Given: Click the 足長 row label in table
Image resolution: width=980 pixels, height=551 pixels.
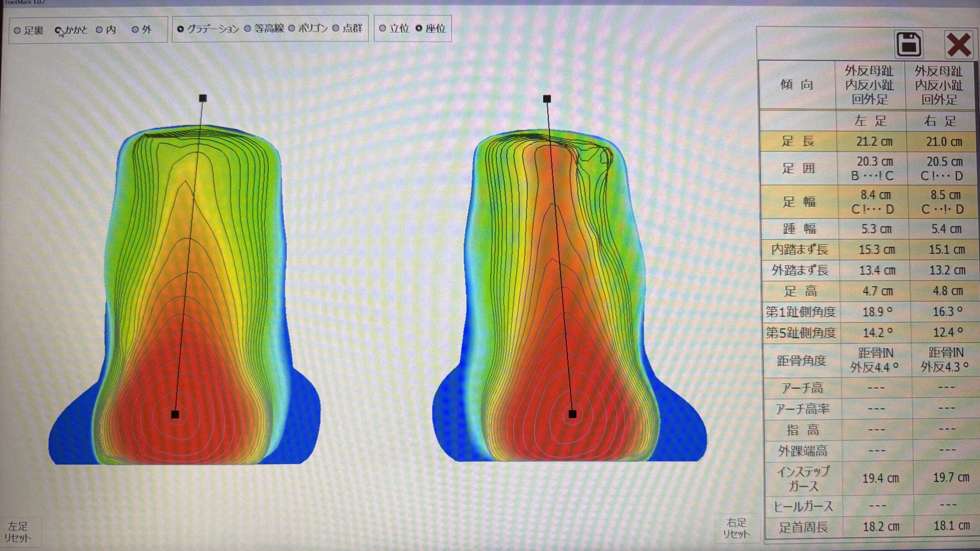Looking at the screenshot, I should 798,141.
